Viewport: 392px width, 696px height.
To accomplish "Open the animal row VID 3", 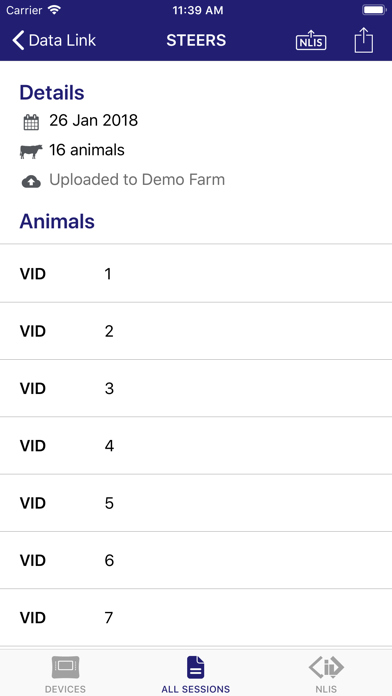I will pyautogui.click(x=196, y=388).
